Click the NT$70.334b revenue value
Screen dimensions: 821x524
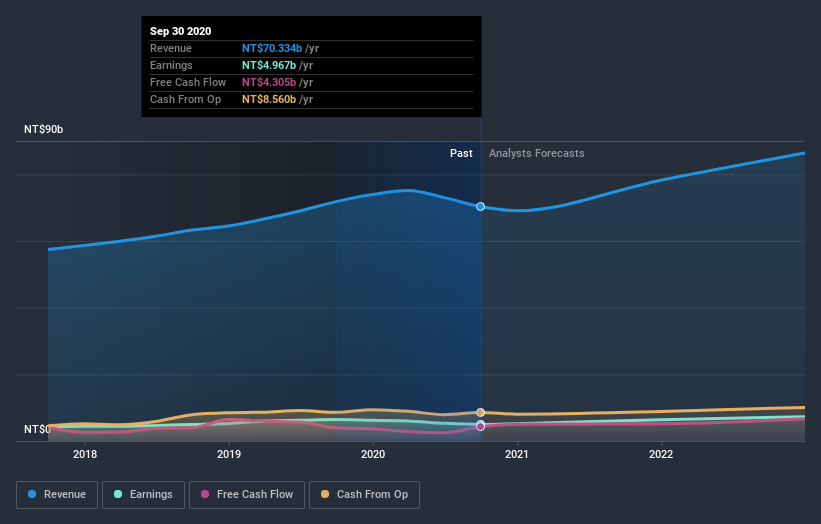coord(272,48)
